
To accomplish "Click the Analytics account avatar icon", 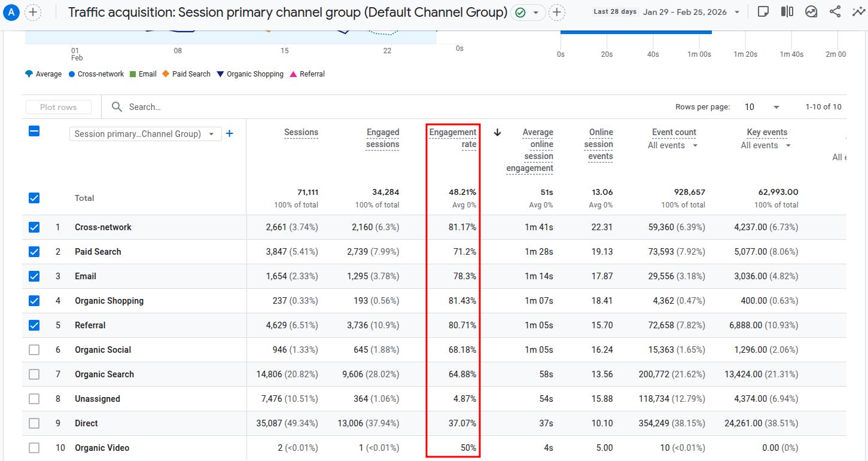I will click(11, 11).
